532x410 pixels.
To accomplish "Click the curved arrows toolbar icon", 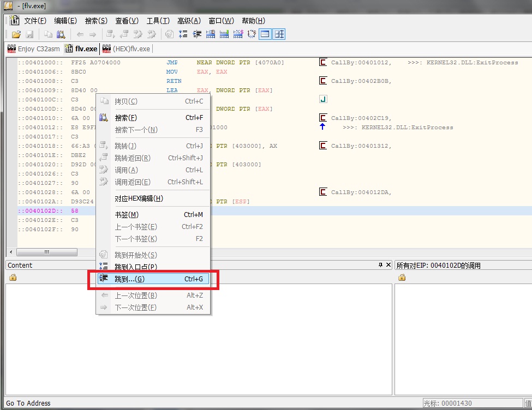I will point(252,34).
